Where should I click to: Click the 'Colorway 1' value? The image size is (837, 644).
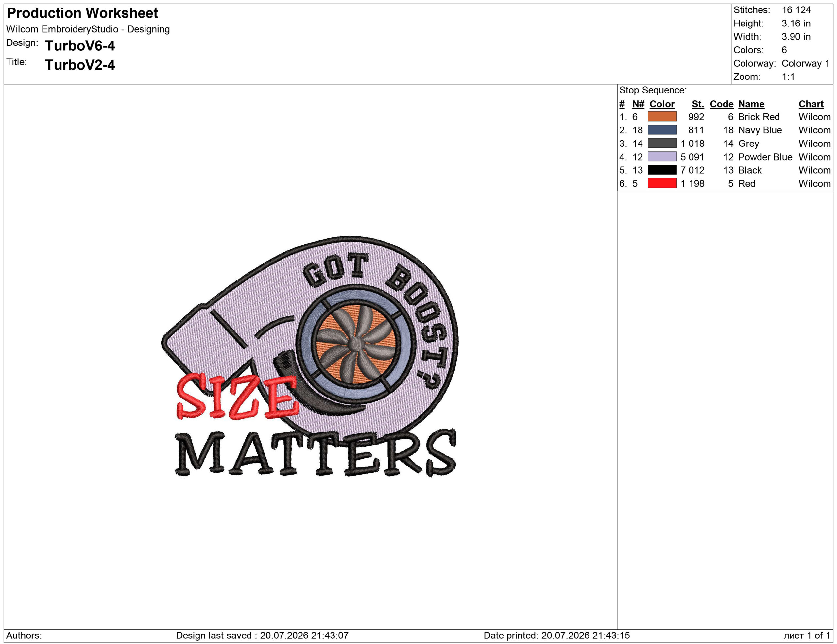[x=805, y=64]
